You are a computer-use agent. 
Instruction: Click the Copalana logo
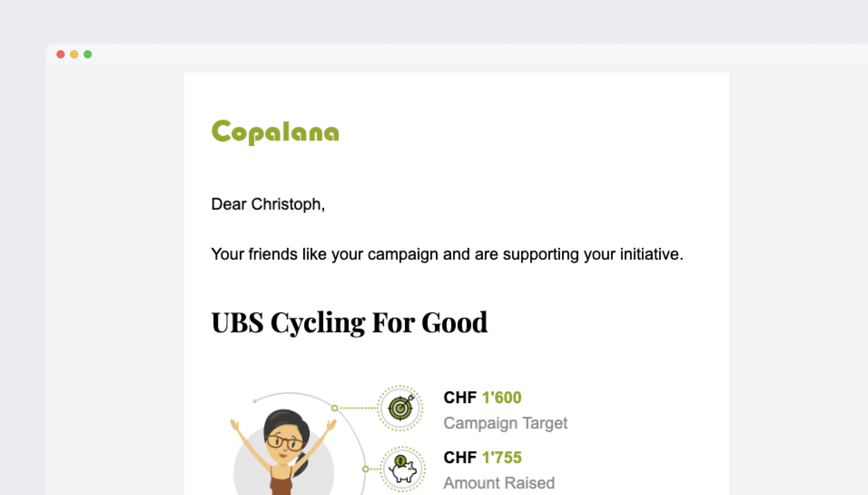pos(275,132)
